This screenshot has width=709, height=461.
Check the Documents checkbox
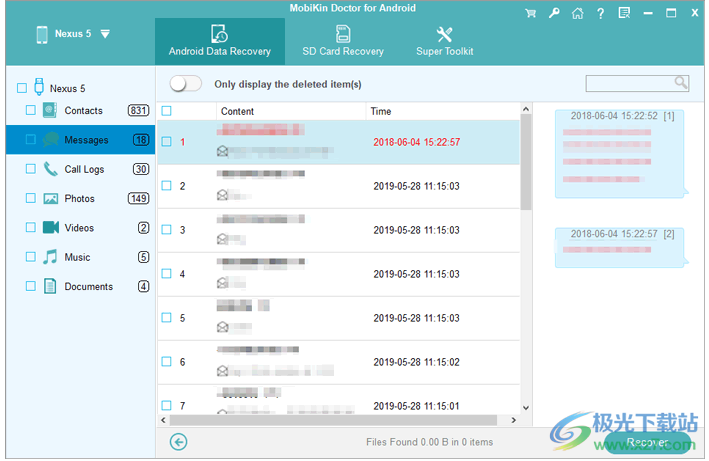click(x=31, y=286)
